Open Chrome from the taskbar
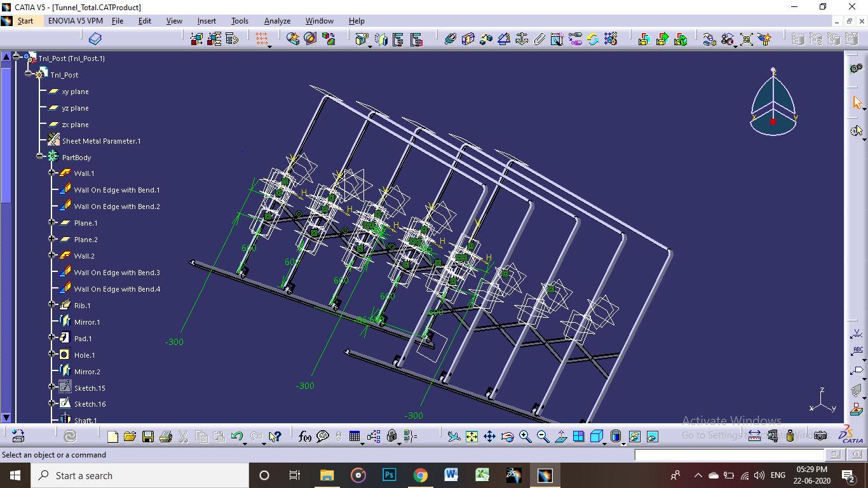The width and height of the screenshot is (868, 488). pyautogui.click(x=420, y=475)
